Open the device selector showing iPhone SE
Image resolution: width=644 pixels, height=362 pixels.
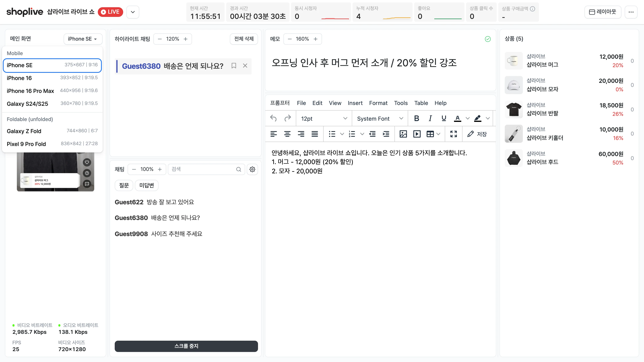(x=83, y=39)
